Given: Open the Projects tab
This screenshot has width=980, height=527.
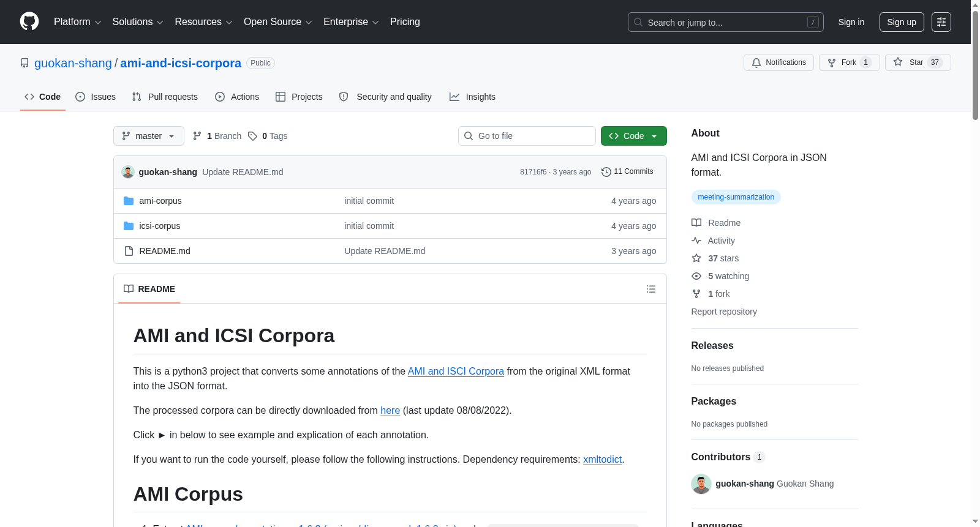Looking at the screenshot, I should coord(299,97).
